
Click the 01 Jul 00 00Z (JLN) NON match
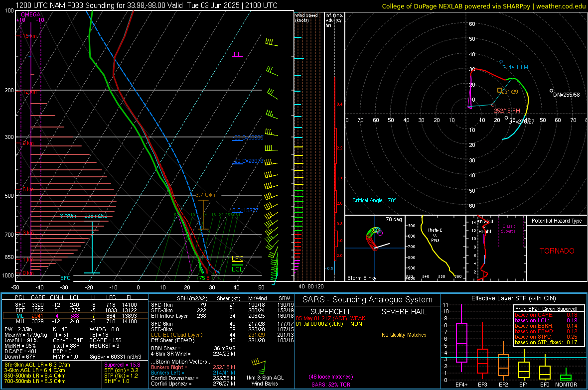[329, 324]
